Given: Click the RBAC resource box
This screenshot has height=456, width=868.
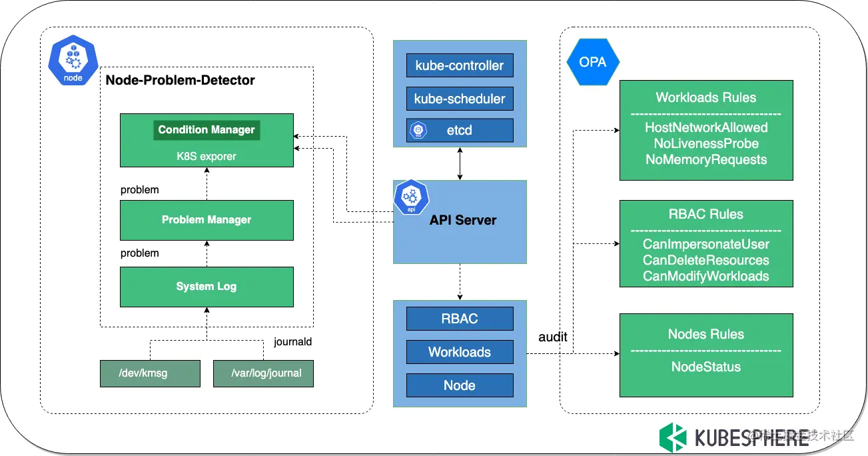Looking at the screenshot, I should [x=460, y=319].
